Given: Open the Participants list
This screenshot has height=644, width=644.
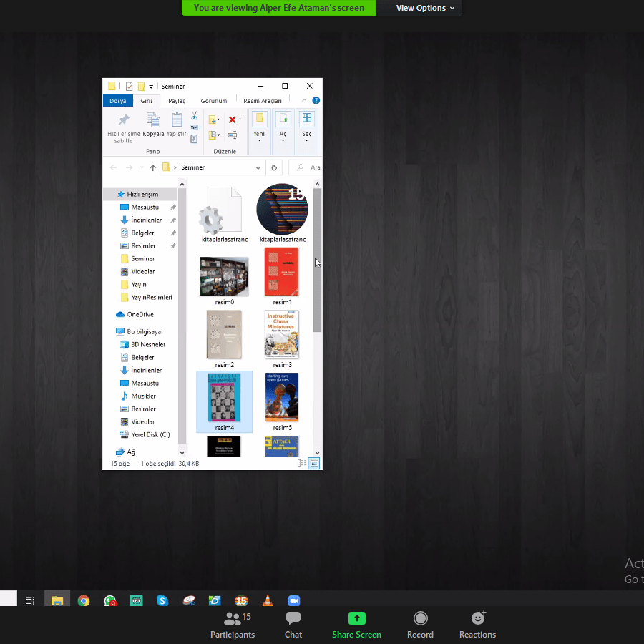Looking at the screenshot, I should pos(233,624).
